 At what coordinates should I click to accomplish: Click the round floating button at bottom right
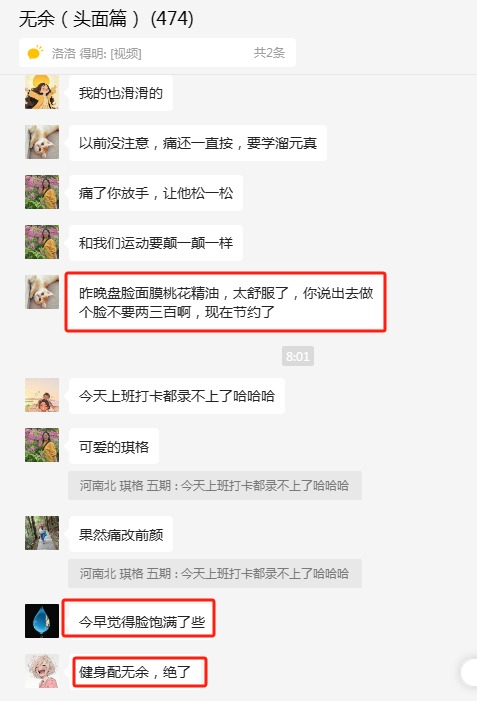tap(470, 672)
